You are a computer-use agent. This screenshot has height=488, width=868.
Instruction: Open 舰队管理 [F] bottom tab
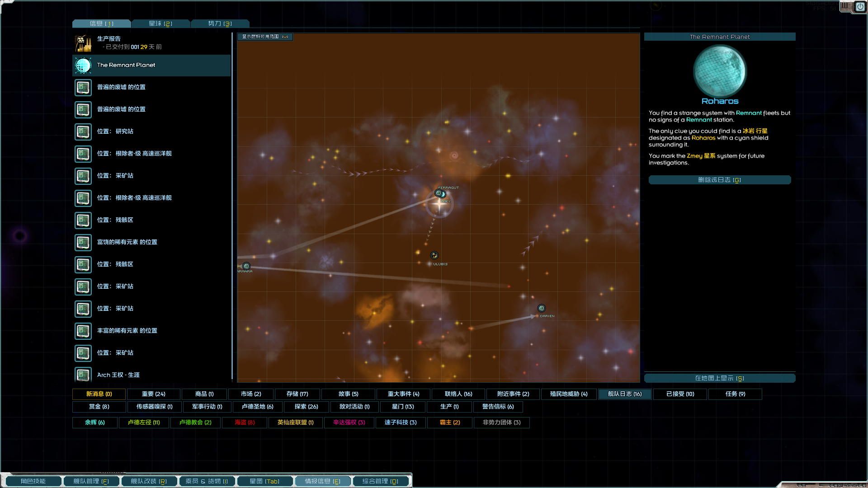pyautogui.click(x=91, y=481)
